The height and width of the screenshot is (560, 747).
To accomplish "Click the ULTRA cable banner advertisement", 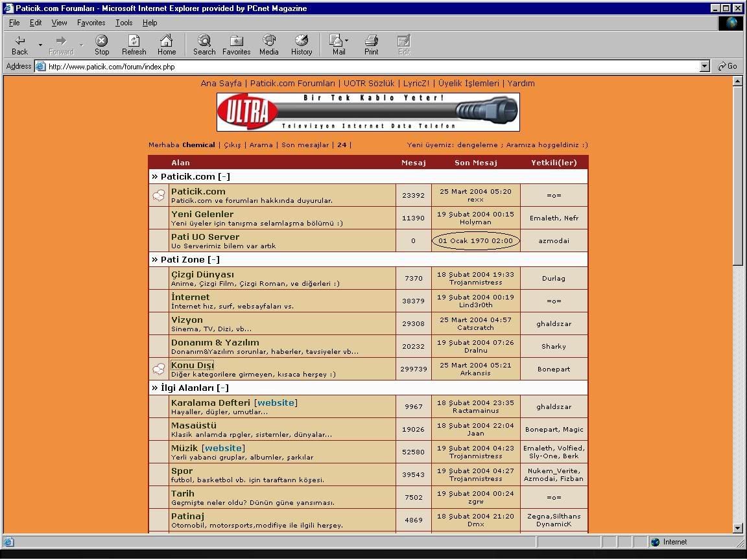I will tap(368, 112).
